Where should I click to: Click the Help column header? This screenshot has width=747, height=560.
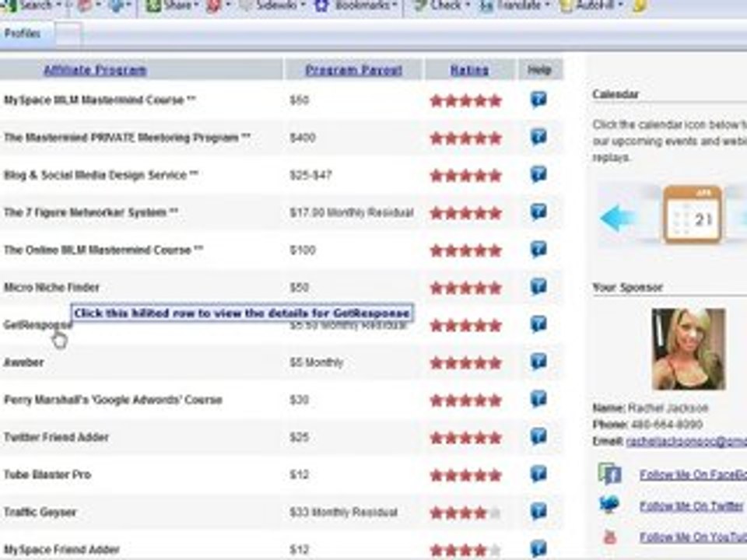pyautogui.click(x=539, y=70)
